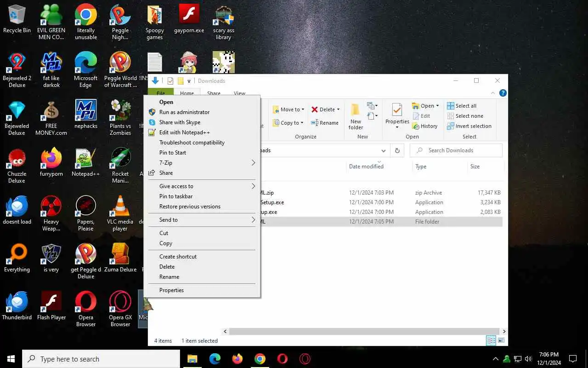Image resolution: width=588 pixels, height=368 pixels.
Task: Click Select all in the ribbon
Action: pos(462,106)
